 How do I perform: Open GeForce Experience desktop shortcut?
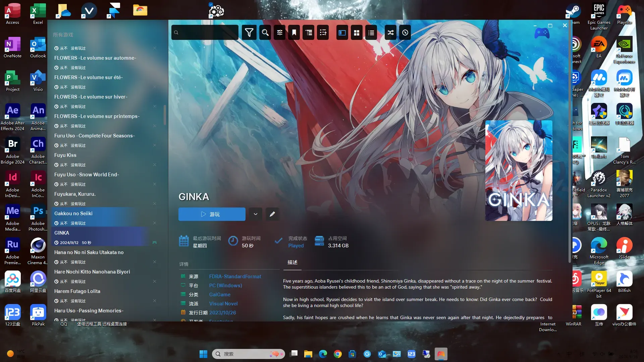(624, 50)
